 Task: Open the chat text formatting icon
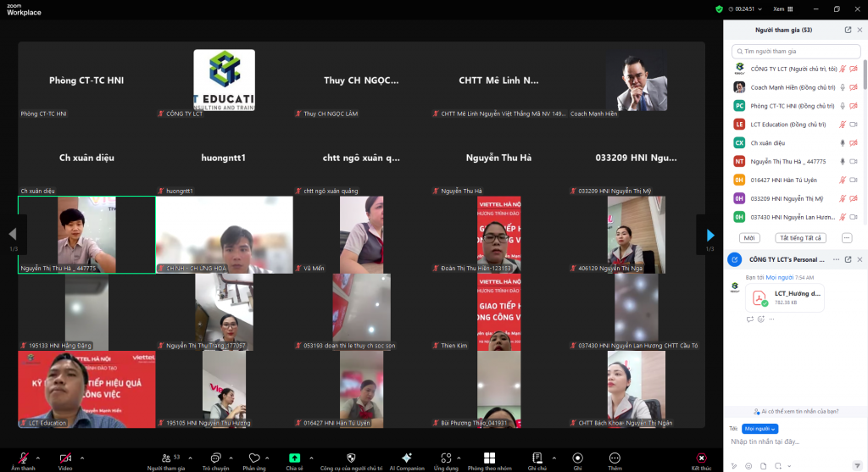click(x=735, y=466)
